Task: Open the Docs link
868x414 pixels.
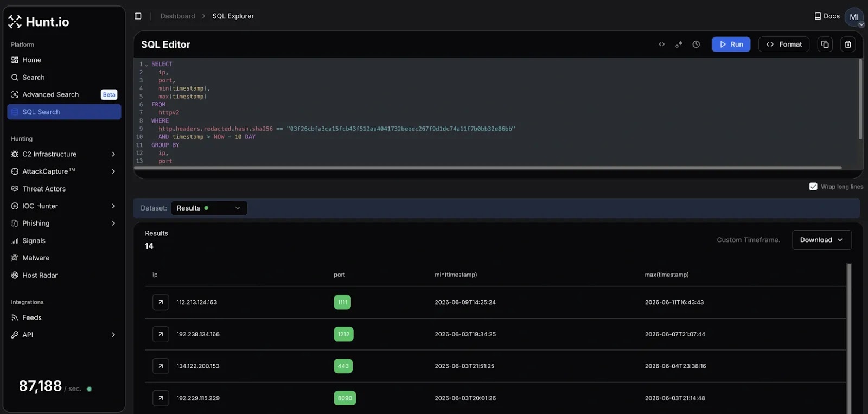Action: pos(827,16)
